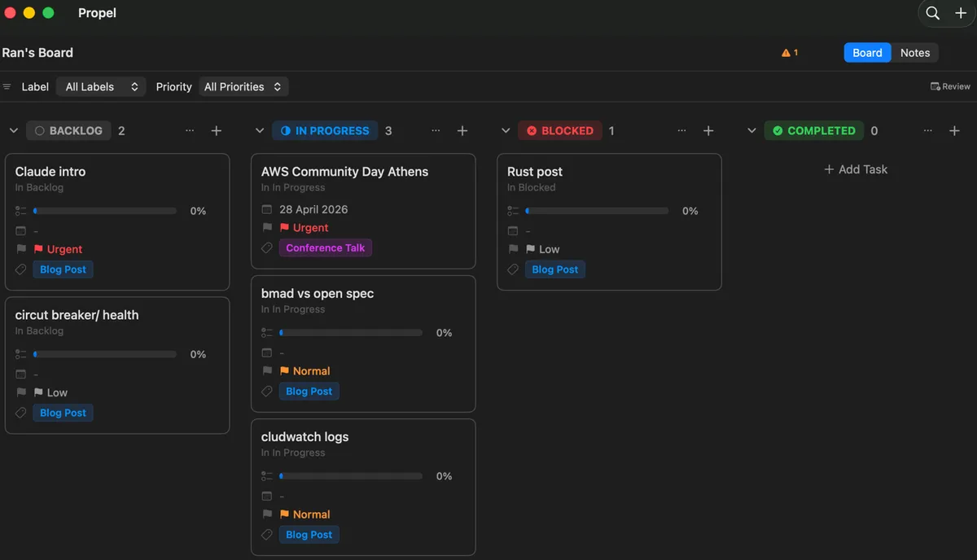The image size is (977, 560).
Task: Open the ellipsis menu on In Progress column
Action: pos(436,130)
